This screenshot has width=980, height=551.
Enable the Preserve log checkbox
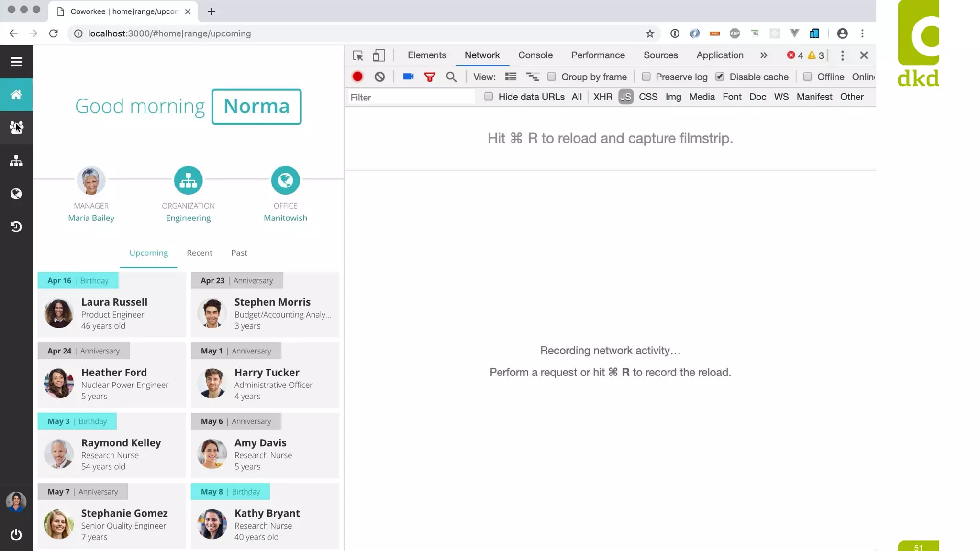[x=646, y=77]
